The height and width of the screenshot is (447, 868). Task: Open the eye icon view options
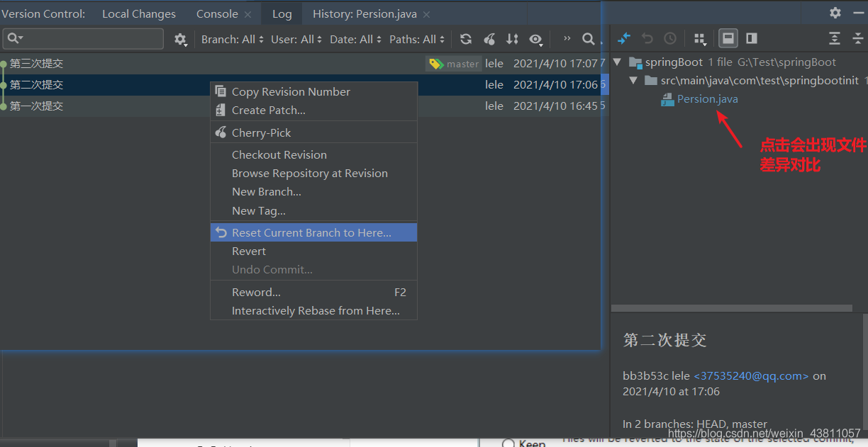tap(536, 40)
